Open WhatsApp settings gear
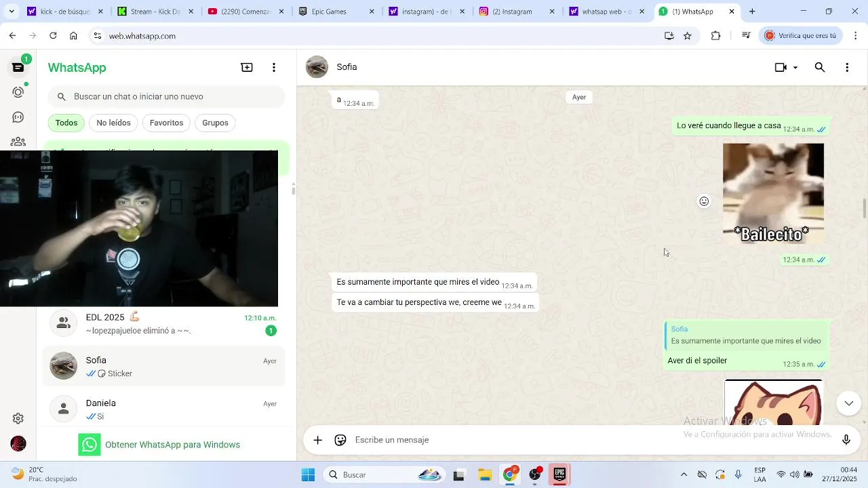Viewport: 868px width, 488px height. [x=18, y=419]
